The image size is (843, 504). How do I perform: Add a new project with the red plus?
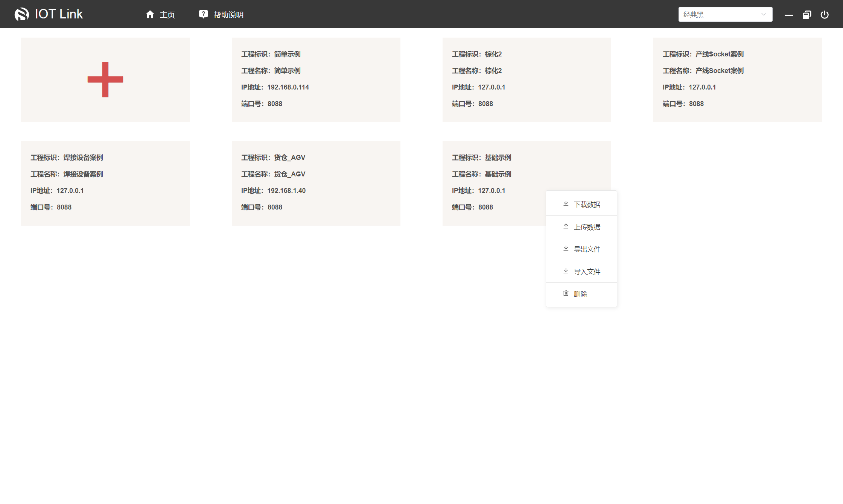coord(105,79)
